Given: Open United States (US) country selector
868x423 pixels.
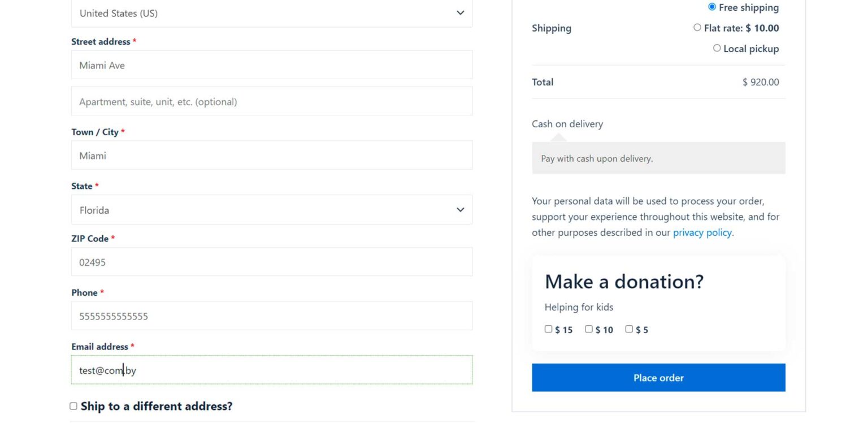Looking at the screenshot, I should pyautogui.click(x=271, y=13).
